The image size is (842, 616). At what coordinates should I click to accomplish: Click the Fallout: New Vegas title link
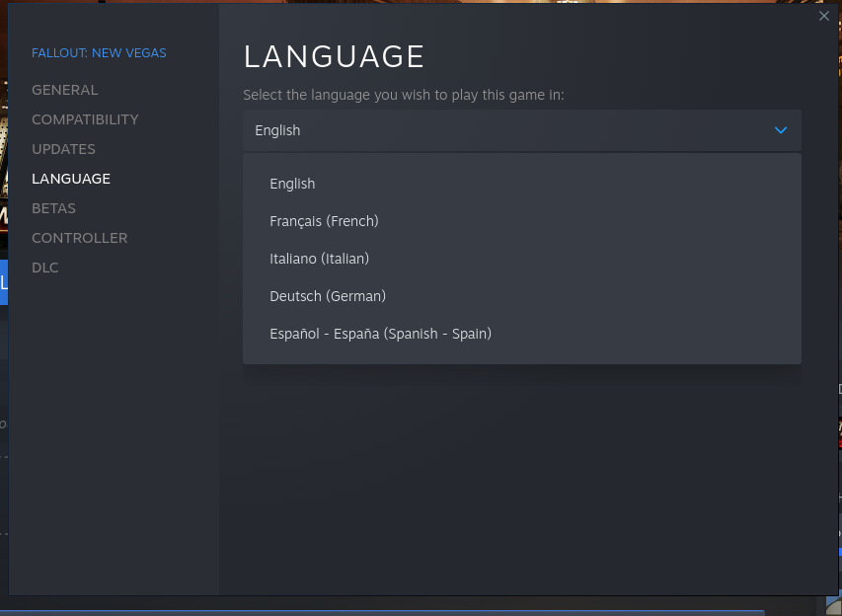pos(99,52)
